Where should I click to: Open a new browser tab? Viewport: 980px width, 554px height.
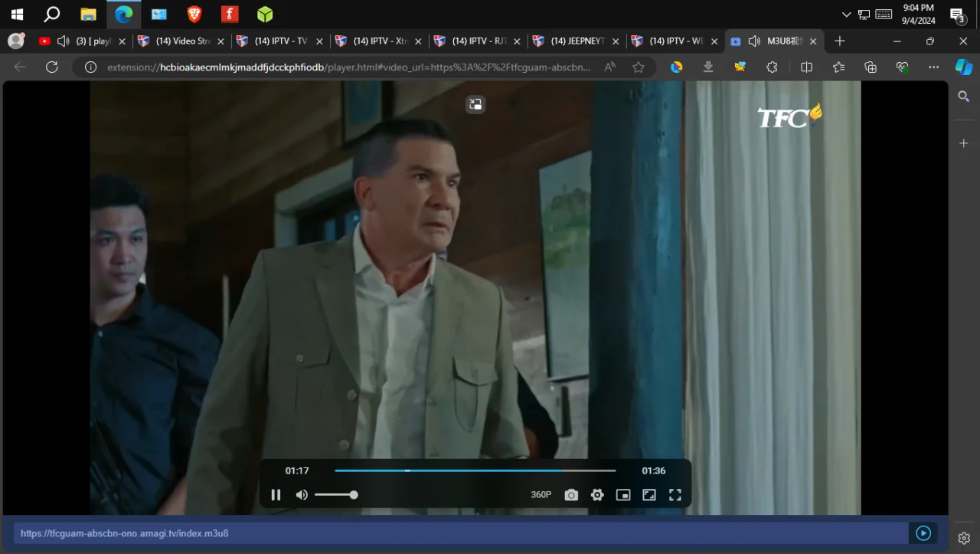(840, 41)
